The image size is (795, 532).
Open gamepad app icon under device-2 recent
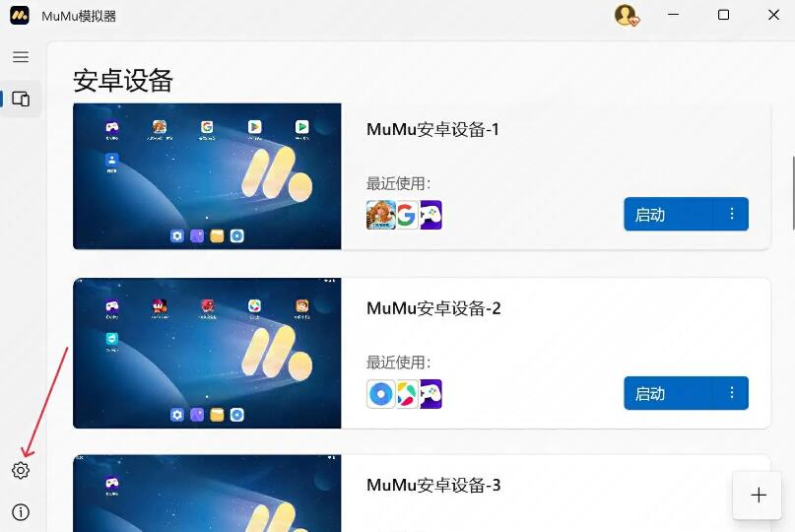tap(431, 394)
